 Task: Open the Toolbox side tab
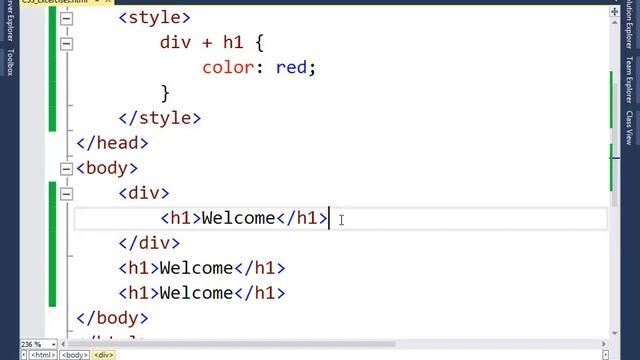(10, 62)
